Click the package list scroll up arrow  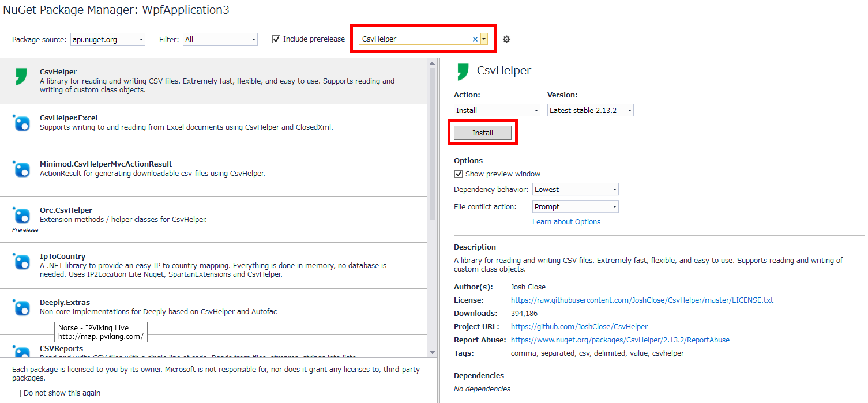[432, 63]
